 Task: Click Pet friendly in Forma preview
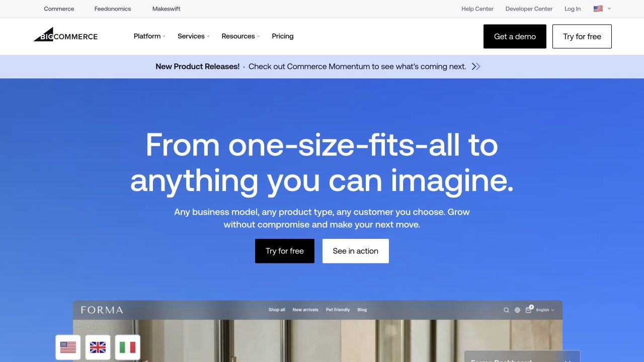point(338,310)
